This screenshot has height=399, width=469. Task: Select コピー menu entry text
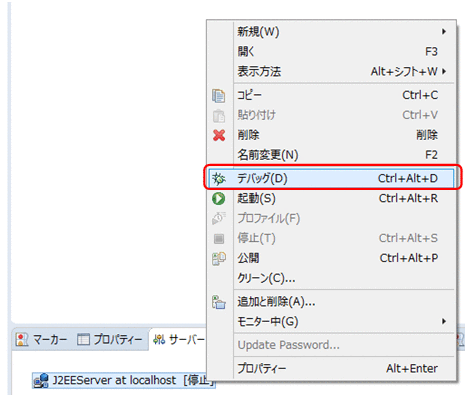[249, 95]
